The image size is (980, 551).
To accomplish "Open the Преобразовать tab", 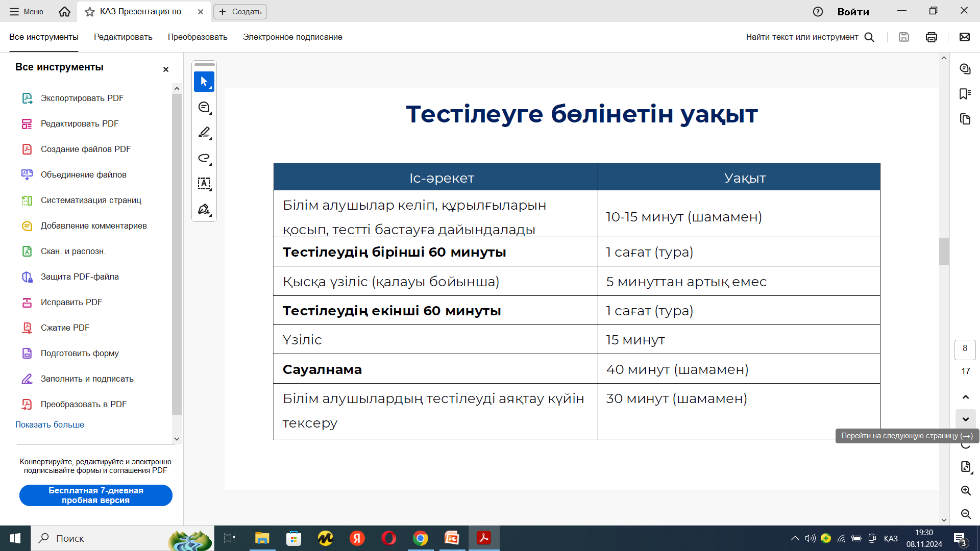I will [x=198, y=37].
